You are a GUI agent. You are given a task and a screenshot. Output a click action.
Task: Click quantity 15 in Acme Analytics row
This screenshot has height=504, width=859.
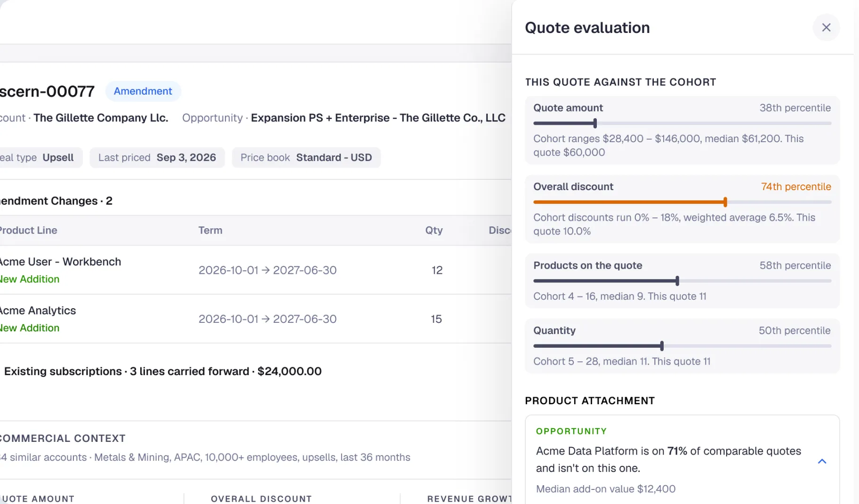click(x=436, y=319)
